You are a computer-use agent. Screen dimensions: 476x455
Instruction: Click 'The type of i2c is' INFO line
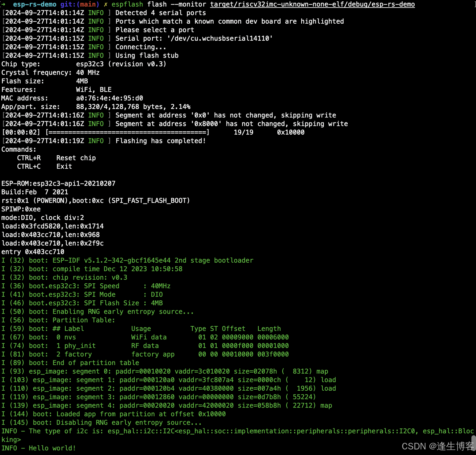[x=238, y=435]
